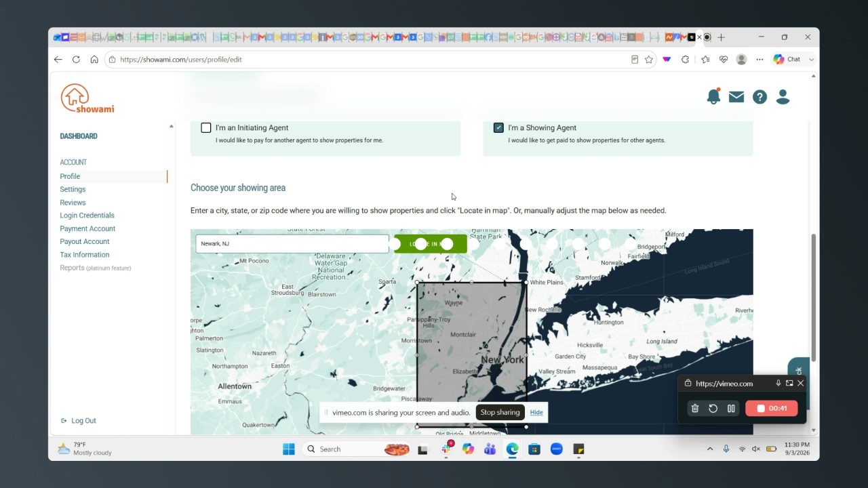Open Slack from the taskbar
The height and width of the screenshot is (488, 868).
tap(446, 449)
